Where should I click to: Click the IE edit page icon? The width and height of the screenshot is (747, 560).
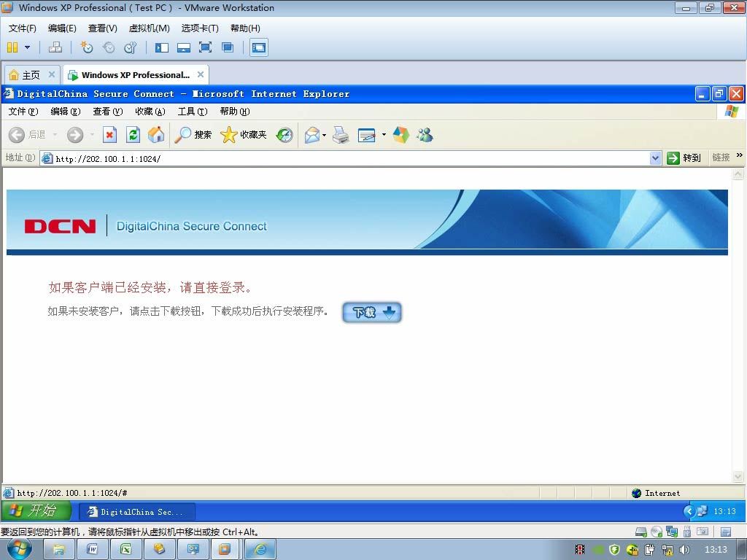(x=366, y=135)
